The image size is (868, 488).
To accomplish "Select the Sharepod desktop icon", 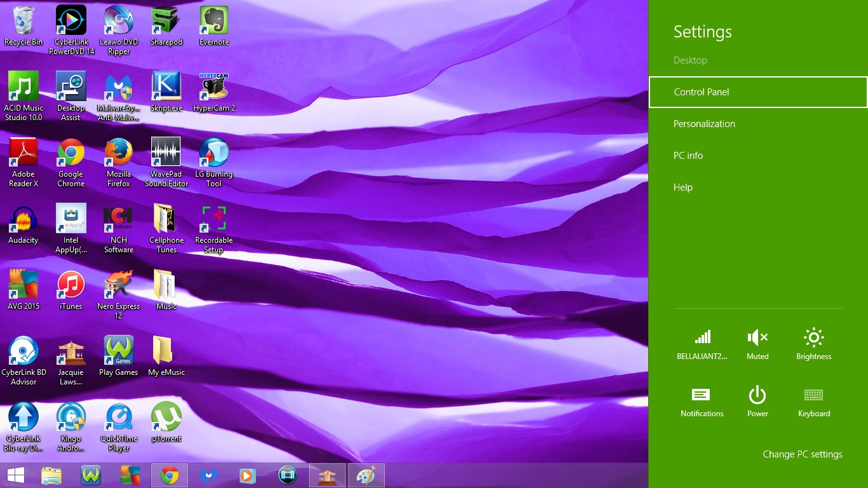I will (x=166, y=26).
